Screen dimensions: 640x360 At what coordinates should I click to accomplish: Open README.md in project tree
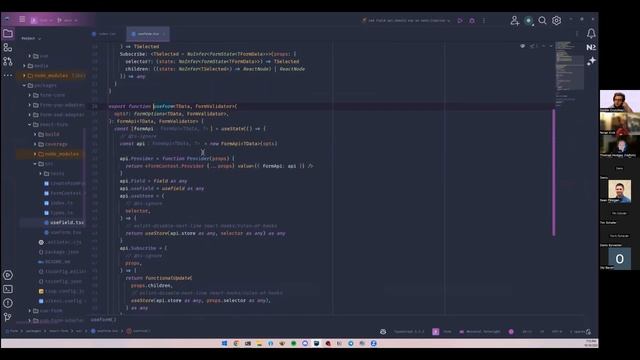(54, 262)
